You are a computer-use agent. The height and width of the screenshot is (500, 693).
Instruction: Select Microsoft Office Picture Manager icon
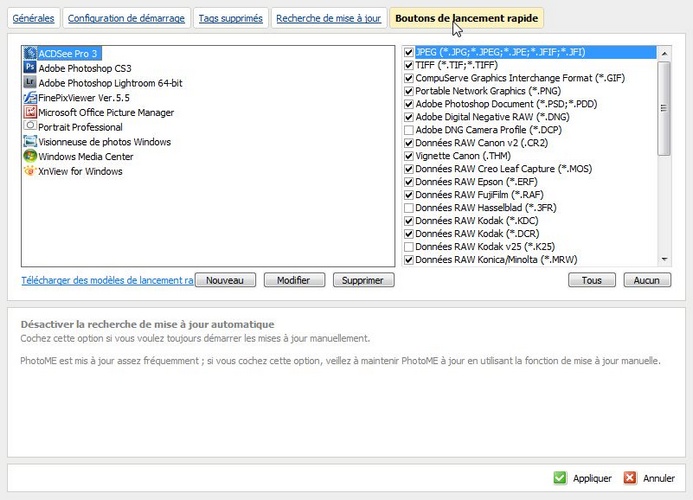30,113
